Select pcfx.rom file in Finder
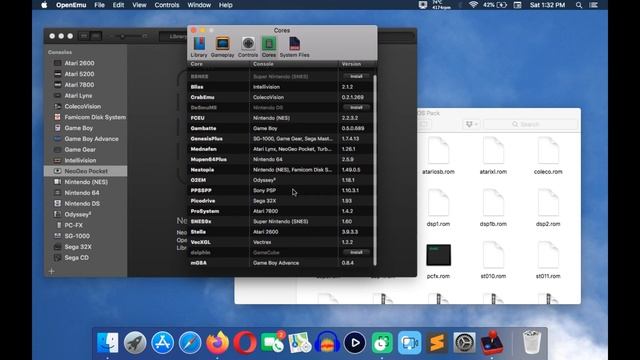 click(438, 261)
